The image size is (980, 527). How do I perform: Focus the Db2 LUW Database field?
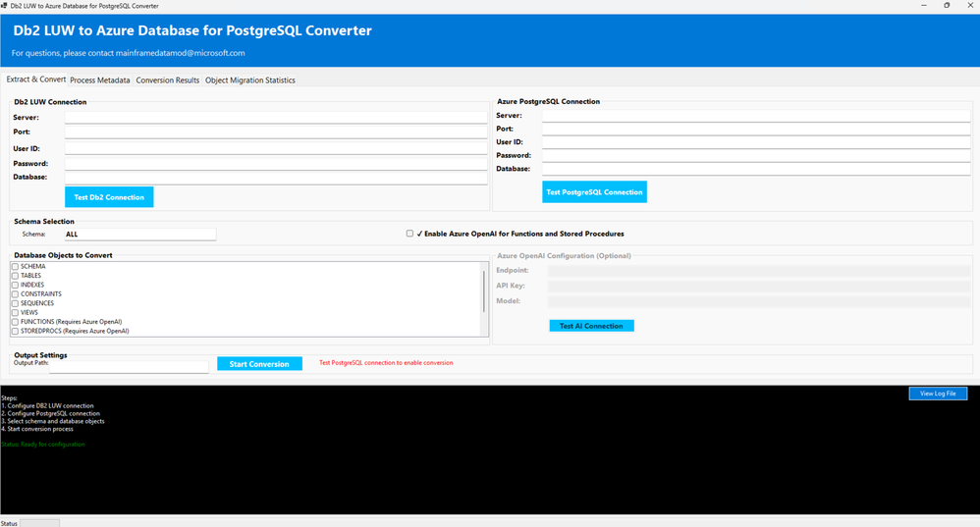pos(276,178)
